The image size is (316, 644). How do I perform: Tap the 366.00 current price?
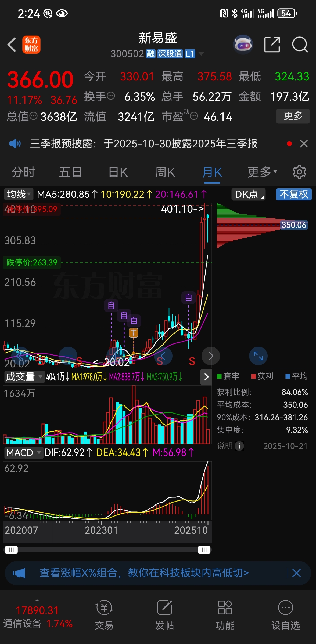coord(40,80)
